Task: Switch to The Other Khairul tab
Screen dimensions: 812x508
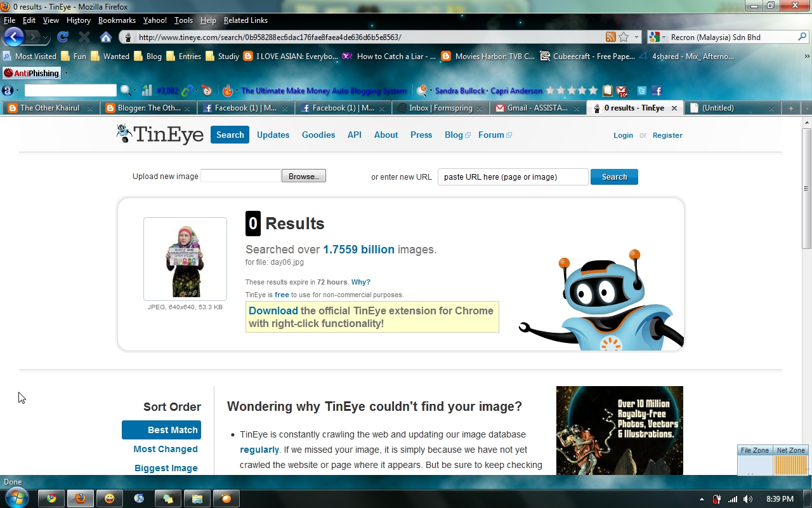Action: (50, 108)
